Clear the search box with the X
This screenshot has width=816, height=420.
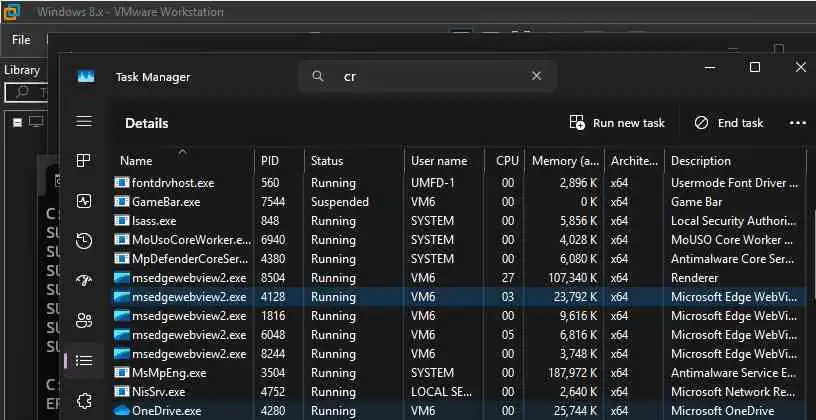pyautogui.click(x=536, y=76)
